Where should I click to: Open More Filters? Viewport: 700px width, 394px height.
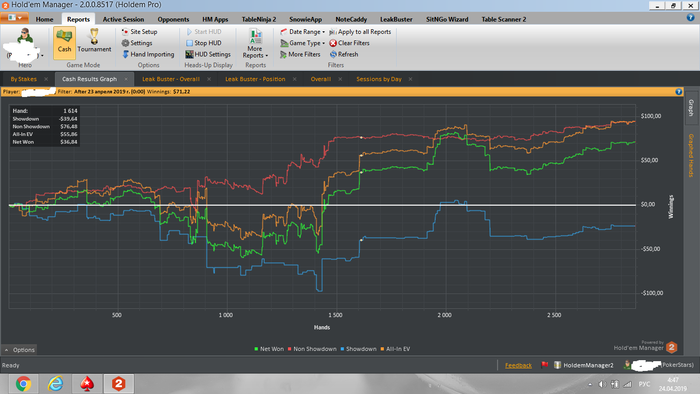pos(300,54)
